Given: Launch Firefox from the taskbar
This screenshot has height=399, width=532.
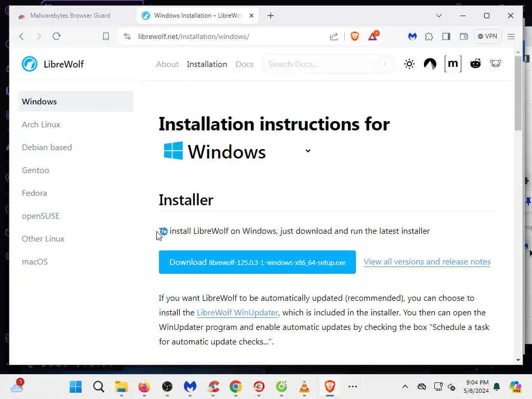Looking at the screenshot, I should pyautogui.click(x=144, y=387).
